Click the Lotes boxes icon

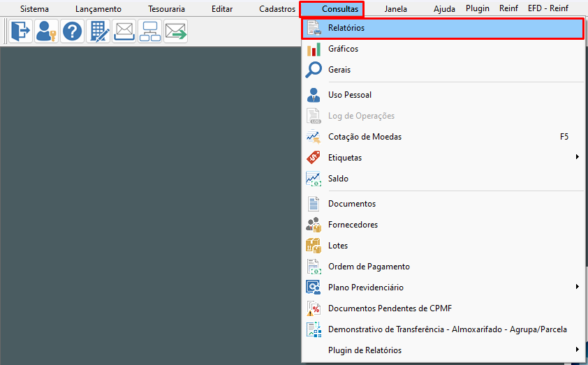tap(314, 246)
